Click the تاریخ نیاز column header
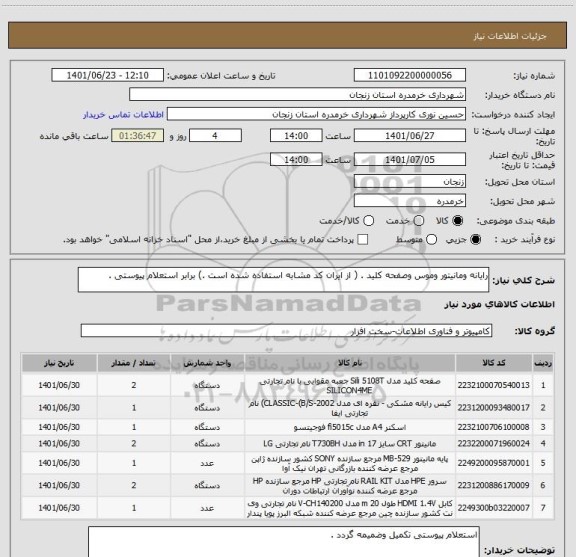The width and height of the screenshot is (576, 557). 59,363
